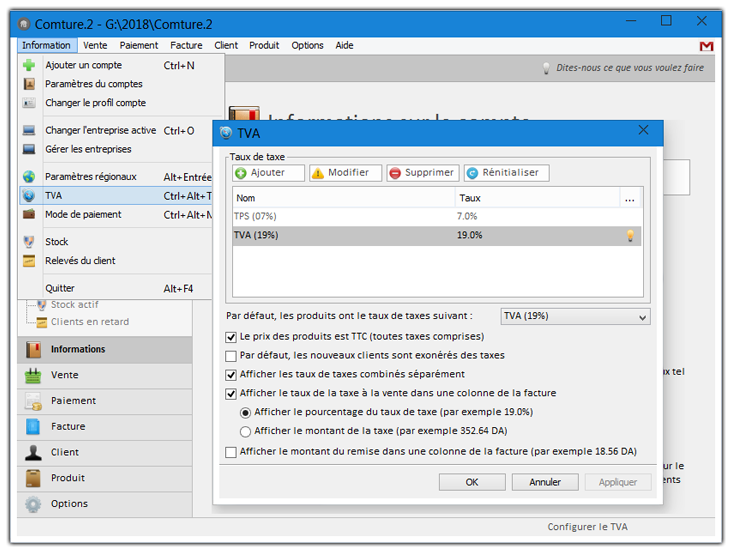Enable new clients exempt from taxes checkbox
The height and width of the screenshot is (553, 732).
[232, 355]
